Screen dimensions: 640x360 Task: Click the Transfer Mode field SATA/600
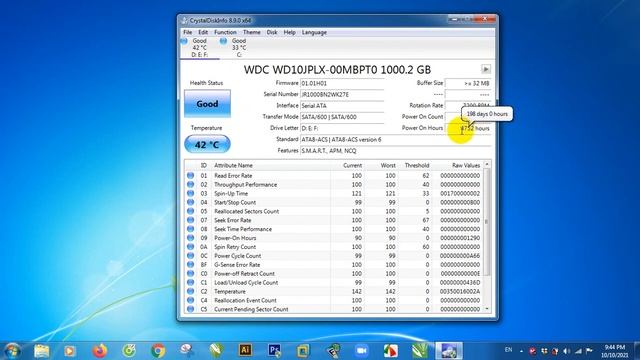click(x=342, y=117)
